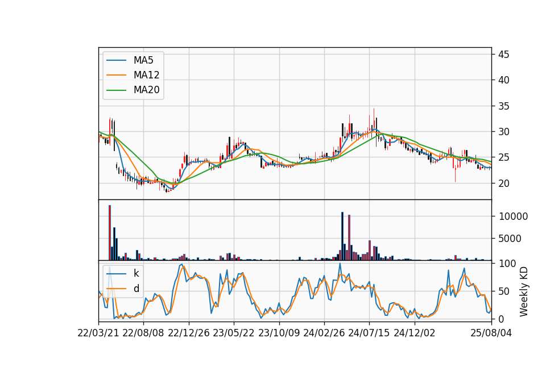Click the price axis value 40
The width and height of the screenshot is (546, 392).
tap(503, 80)
